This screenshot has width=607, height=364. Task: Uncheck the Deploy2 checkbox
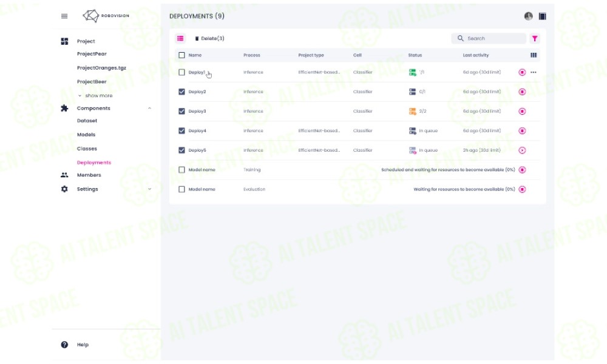click(x=181, y=92)
